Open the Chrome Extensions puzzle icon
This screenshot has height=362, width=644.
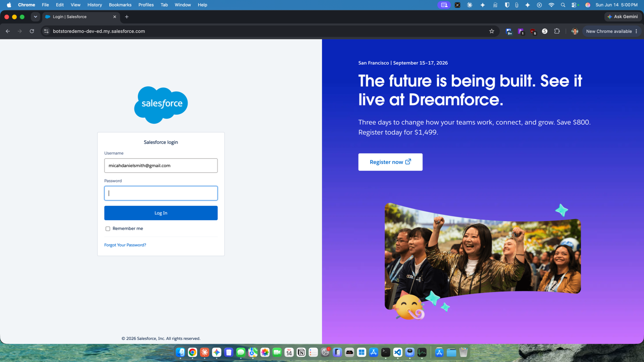click(557, 31)
